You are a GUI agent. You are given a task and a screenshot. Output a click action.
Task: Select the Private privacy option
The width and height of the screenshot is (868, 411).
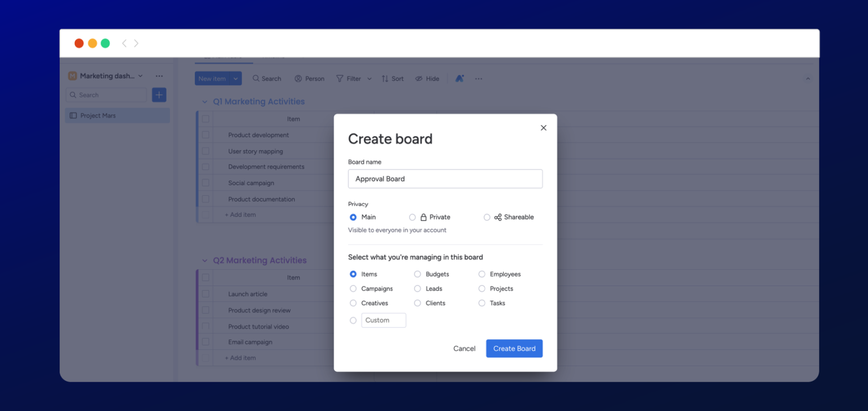click(x=413, y=217)
